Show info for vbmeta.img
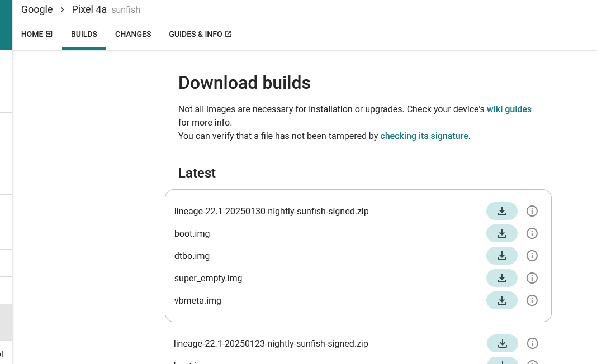 click(532, 300)
